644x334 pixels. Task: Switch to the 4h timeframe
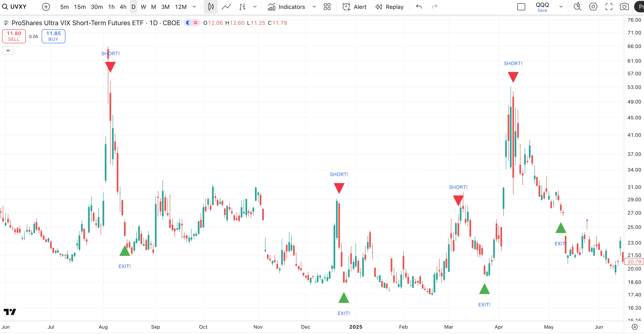tap(123, 7)
